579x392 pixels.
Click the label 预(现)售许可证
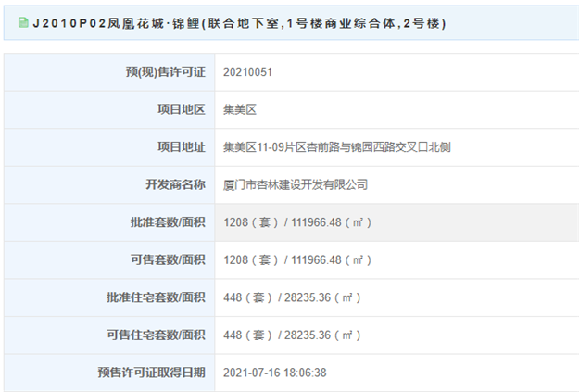166,72
